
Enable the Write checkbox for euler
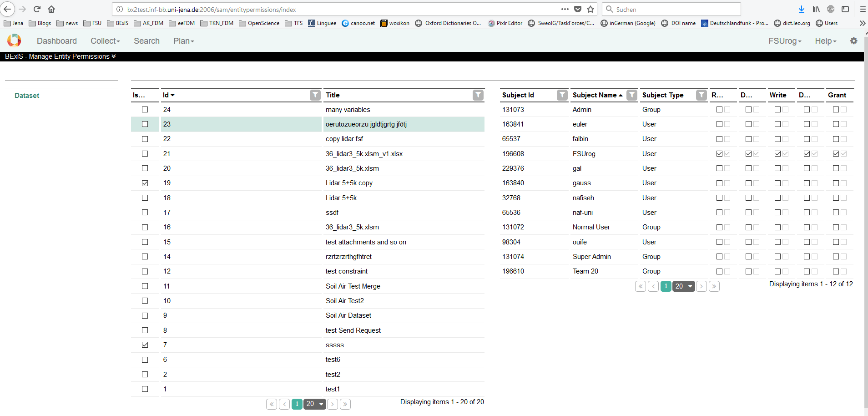pyautogui.click(x=777, y=124)
